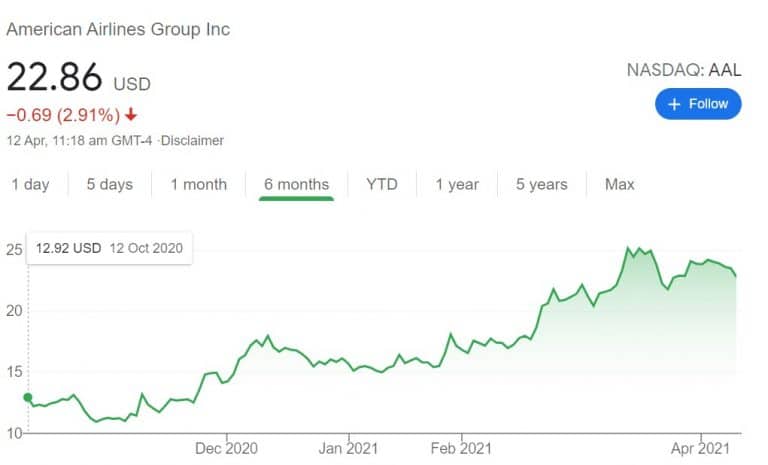
Task: Switch to the Max range tab
Action: (x=620, y=184)
